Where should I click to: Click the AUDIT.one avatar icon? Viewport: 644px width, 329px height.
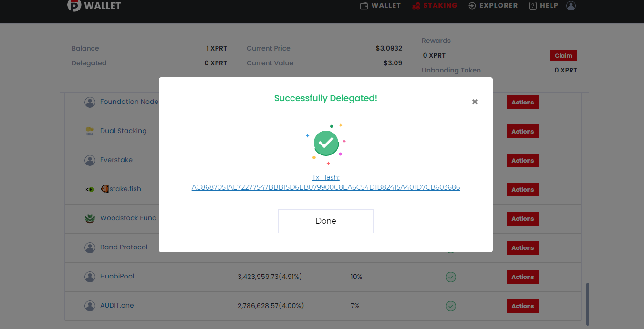click(90, 306)
